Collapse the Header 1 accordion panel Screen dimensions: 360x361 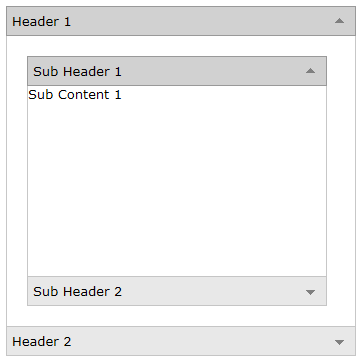point(181,21)
